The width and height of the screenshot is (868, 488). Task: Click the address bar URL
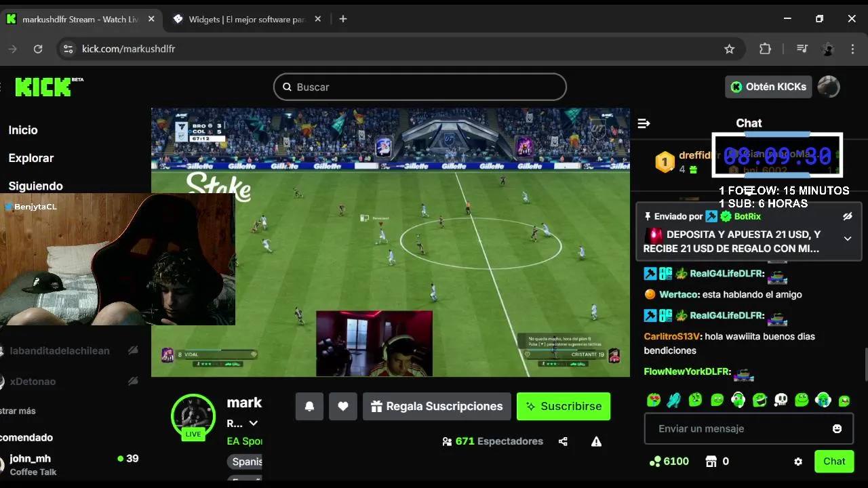128,49
